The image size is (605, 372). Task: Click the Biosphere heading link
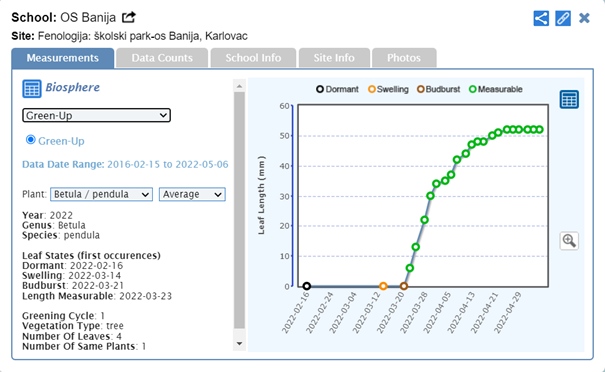(73, 87)
